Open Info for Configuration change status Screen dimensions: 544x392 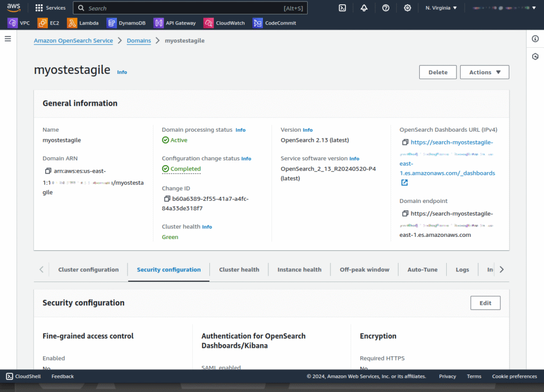point(246,158)
